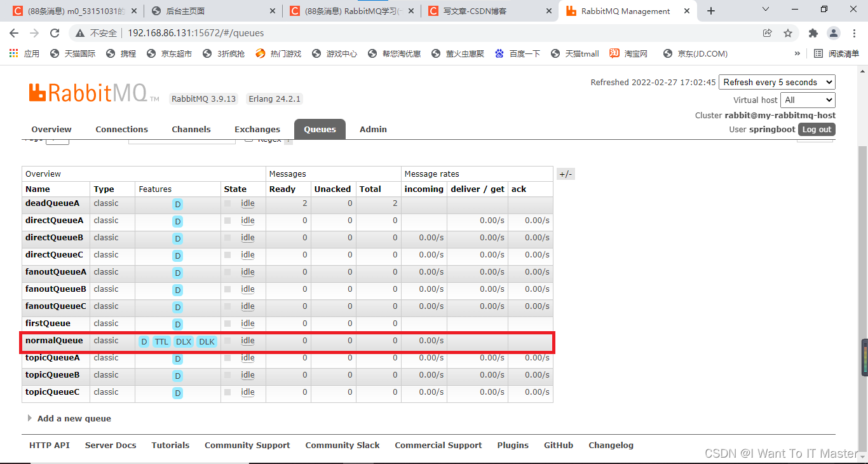Click the DLX badge on normalQueue

184,342
